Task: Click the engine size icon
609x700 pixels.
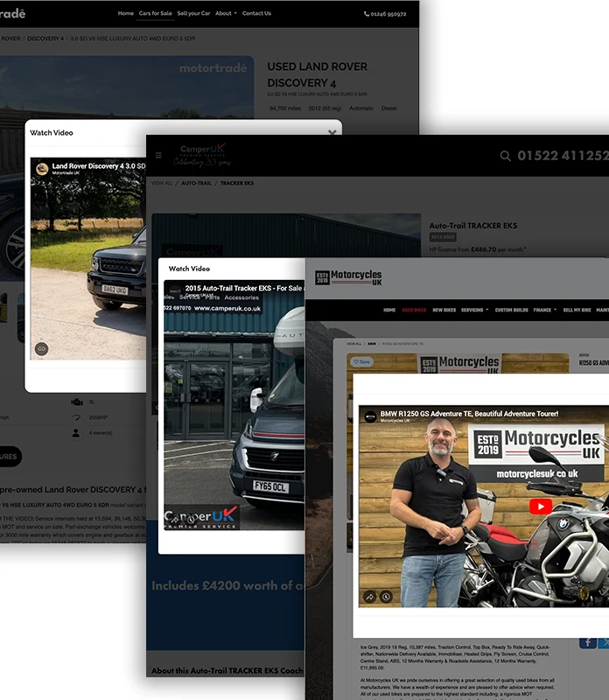Action: pos(77,402)
